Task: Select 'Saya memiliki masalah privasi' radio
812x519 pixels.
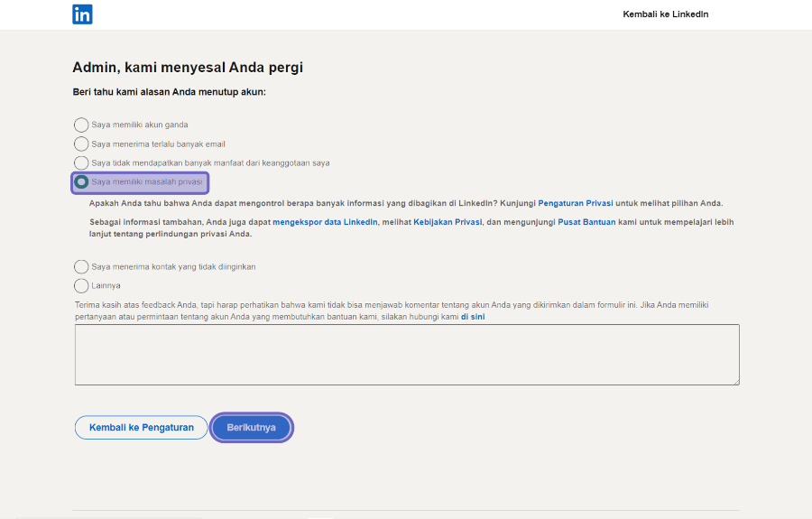Action: click(x=81, y=181)
